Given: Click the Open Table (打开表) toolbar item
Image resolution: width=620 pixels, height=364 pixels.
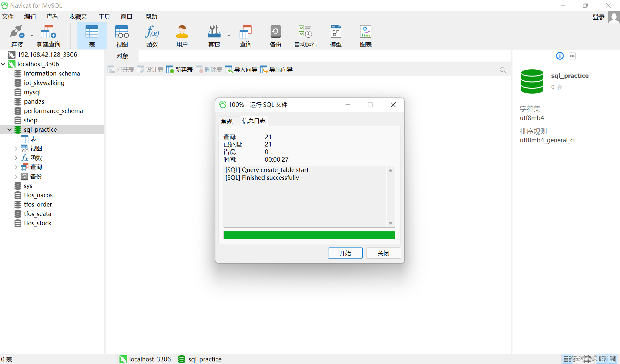Looking at the screenshot, I should (x=121, y=69).
